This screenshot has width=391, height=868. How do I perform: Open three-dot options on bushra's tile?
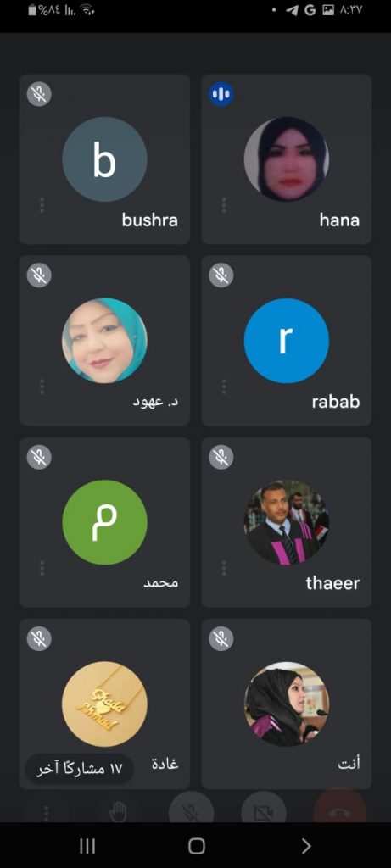click(42, 205)
